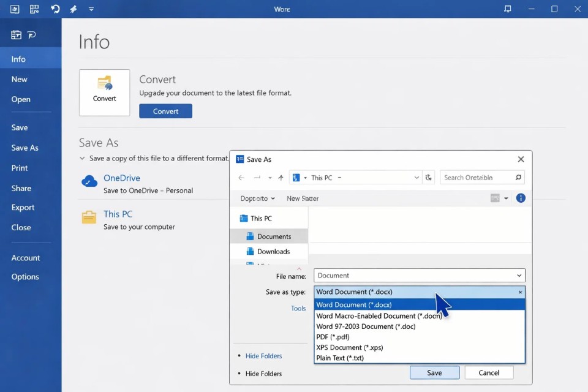The height and width of the screenshot is (392, 588).
Task: Open the info icon in the dialog toolbar
Action: 521,198
